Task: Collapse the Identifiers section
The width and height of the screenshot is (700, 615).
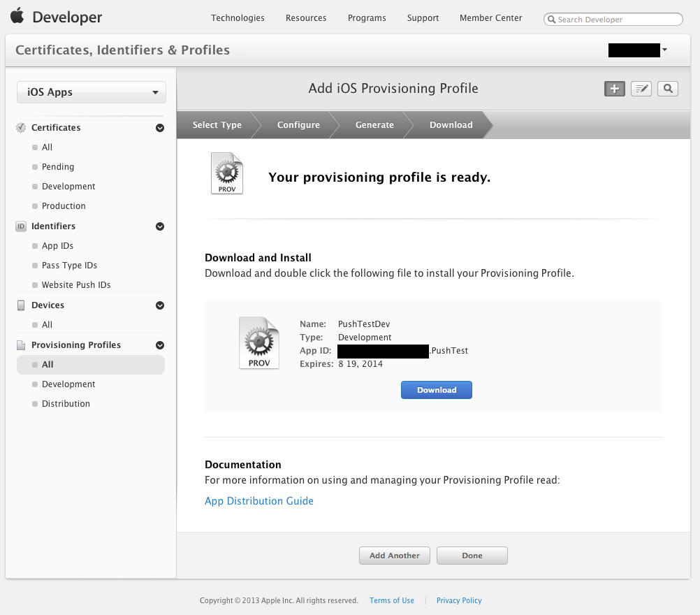Action: [x=160, y=226]
